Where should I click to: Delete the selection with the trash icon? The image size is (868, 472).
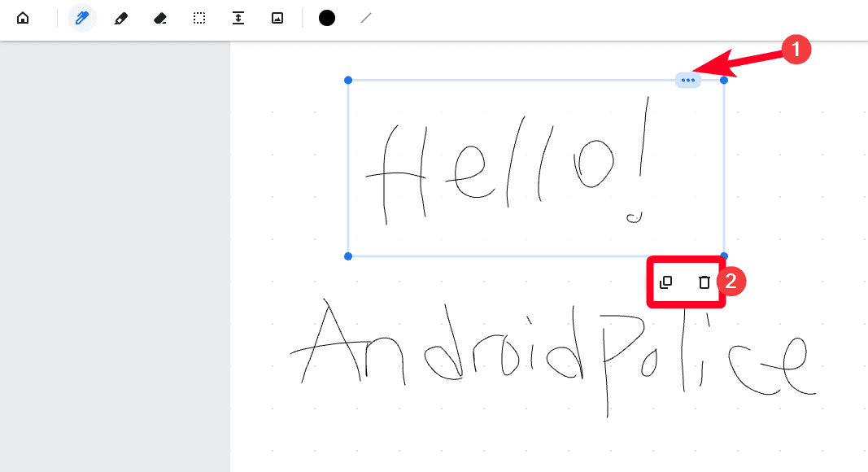pos(704,282)
